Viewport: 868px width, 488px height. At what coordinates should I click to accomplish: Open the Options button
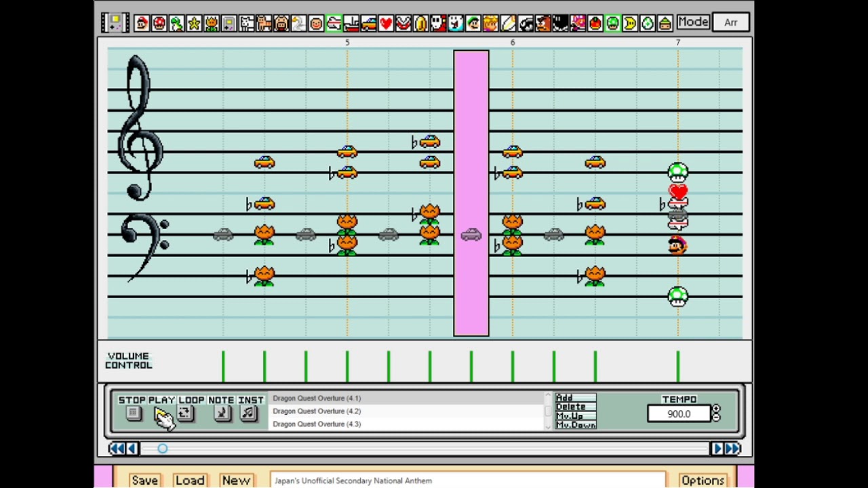[x=703, y=481]
